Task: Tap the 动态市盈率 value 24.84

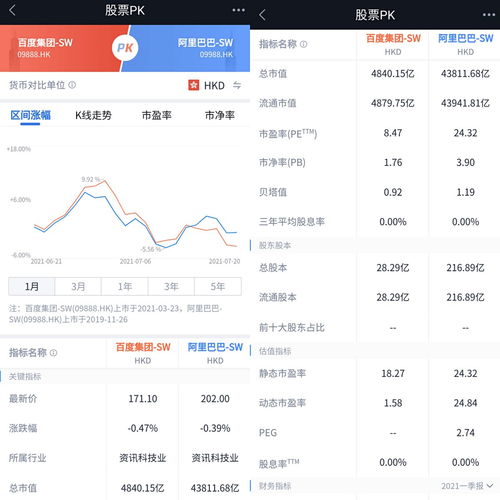Action: 465,403
